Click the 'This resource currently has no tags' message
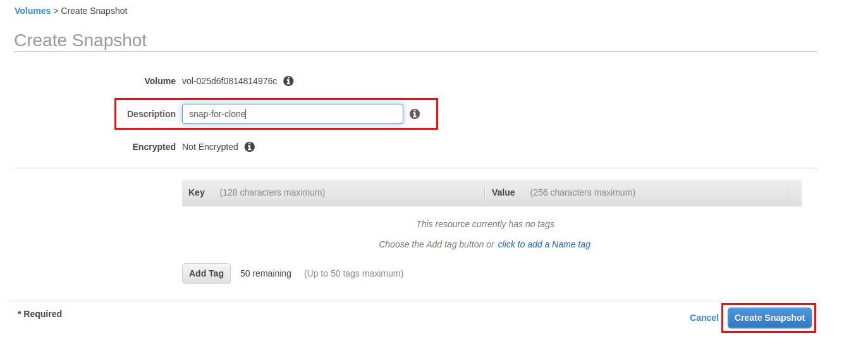The height and width of the screenshot is (362, 868). [x=485, y=224]
